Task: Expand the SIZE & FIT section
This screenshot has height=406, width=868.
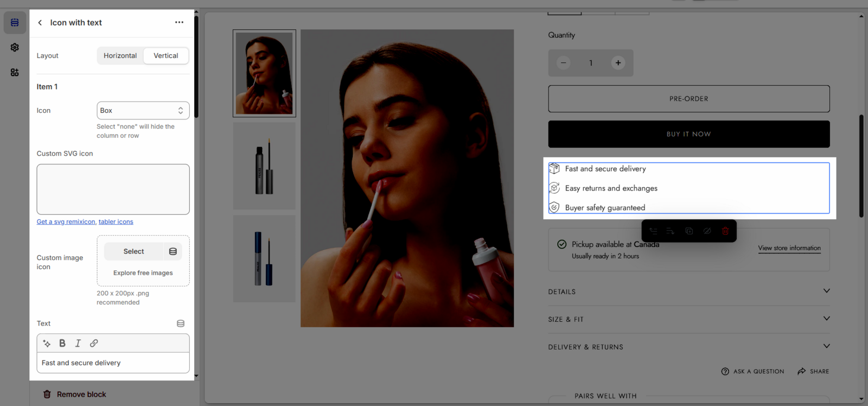Action: (688, 319)
